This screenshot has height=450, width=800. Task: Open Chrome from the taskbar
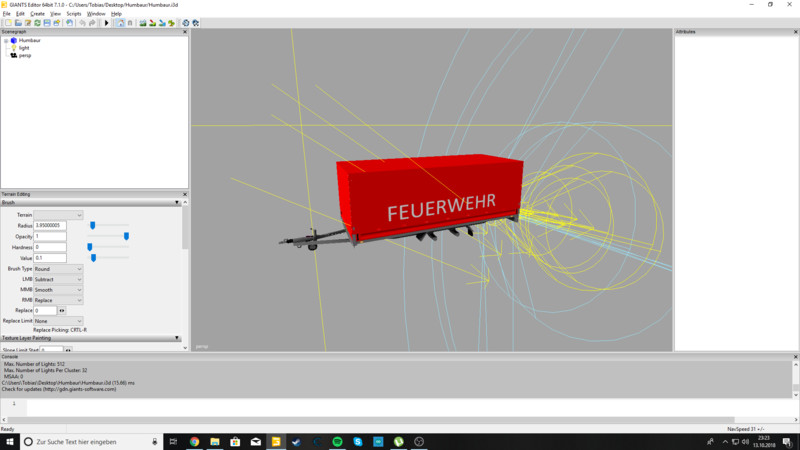coord(194,441)
